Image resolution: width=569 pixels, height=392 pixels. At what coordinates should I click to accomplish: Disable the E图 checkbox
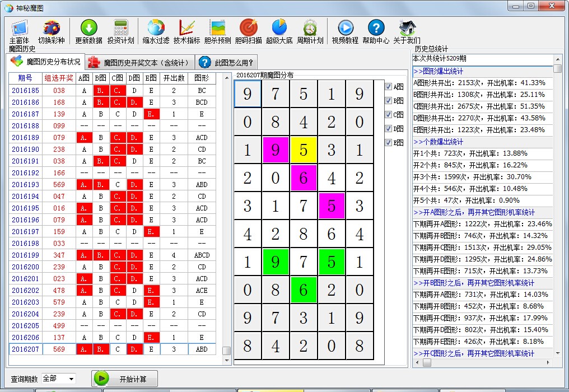[389, 143]
